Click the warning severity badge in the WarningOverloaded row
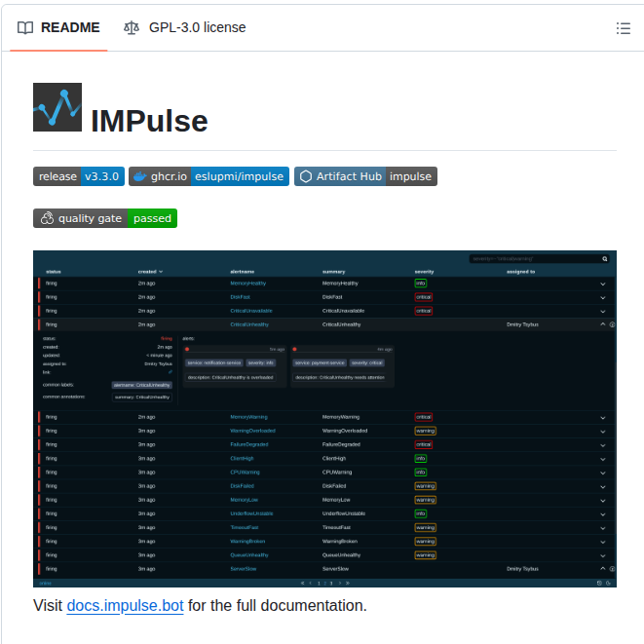Viewport: 644px width, 644px height. tap(426, 431)
